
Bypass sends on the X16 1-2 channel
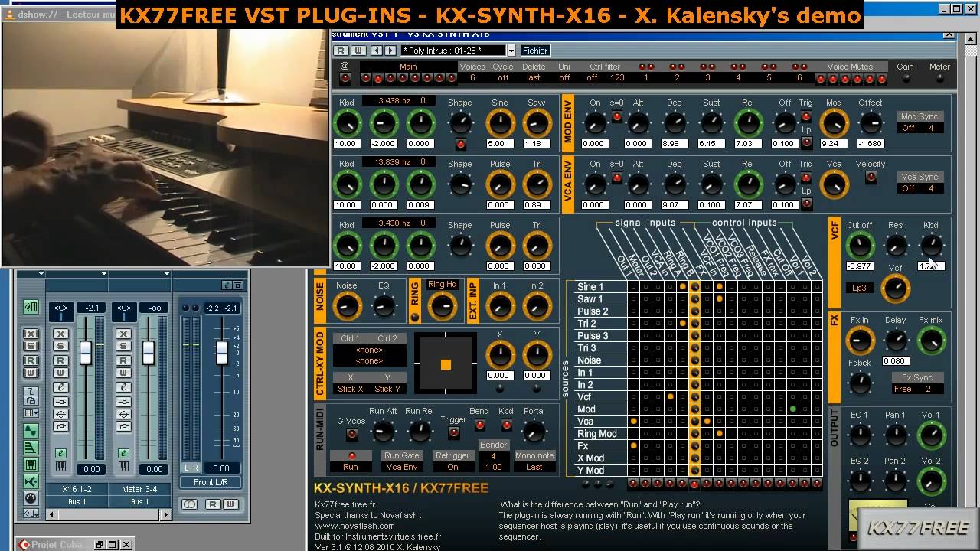61,426
